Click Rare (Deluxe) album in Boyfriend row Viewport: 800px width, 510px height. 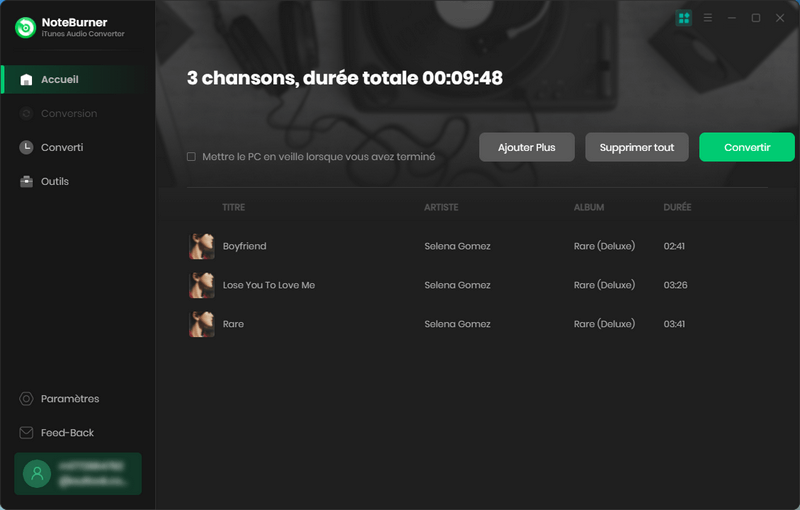pos(605,246)
